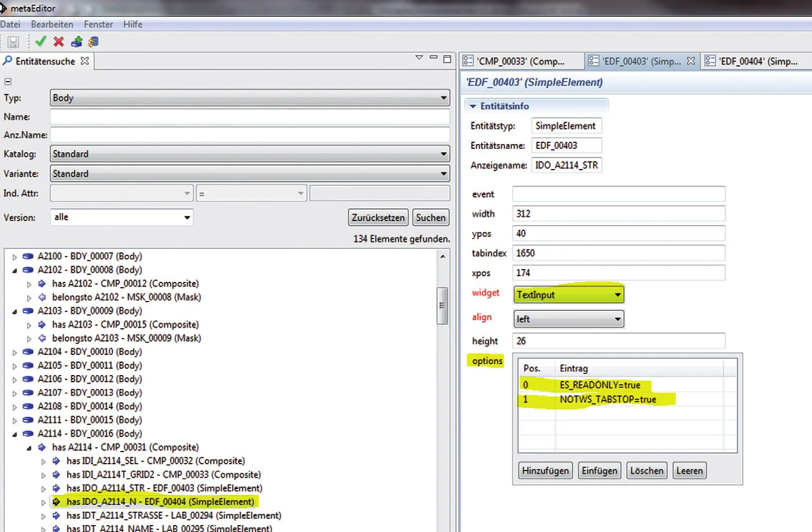Collapse the A2102 - BDY_00008 tree node
Screen dimensions: 812x532
[14, 270]
